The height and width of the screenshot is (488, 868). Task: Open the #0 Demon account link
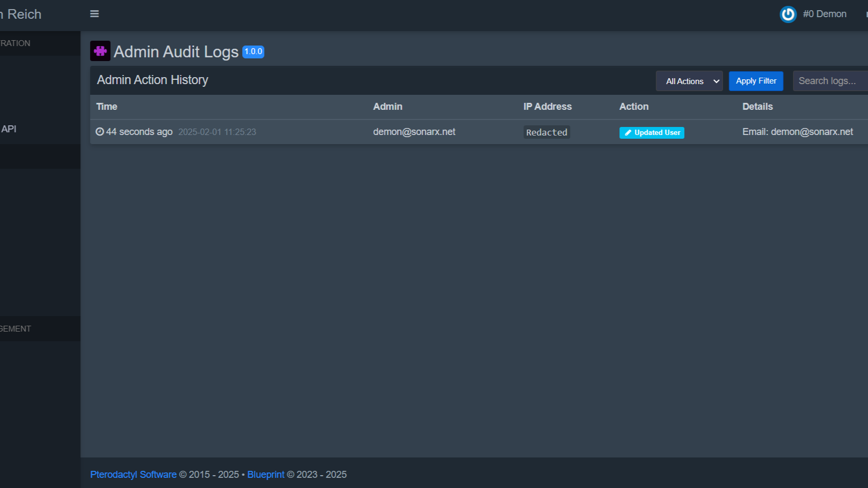click(824, 14)
